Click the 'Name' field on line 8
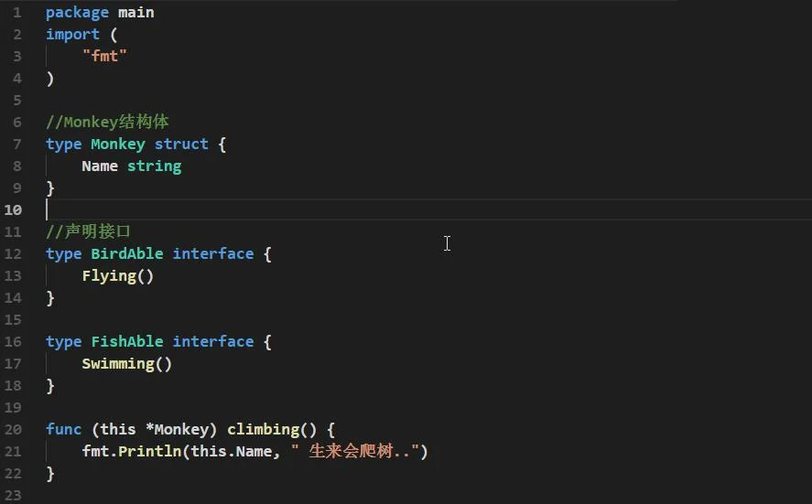Viewport: 812px width, 504px height. 100,166
